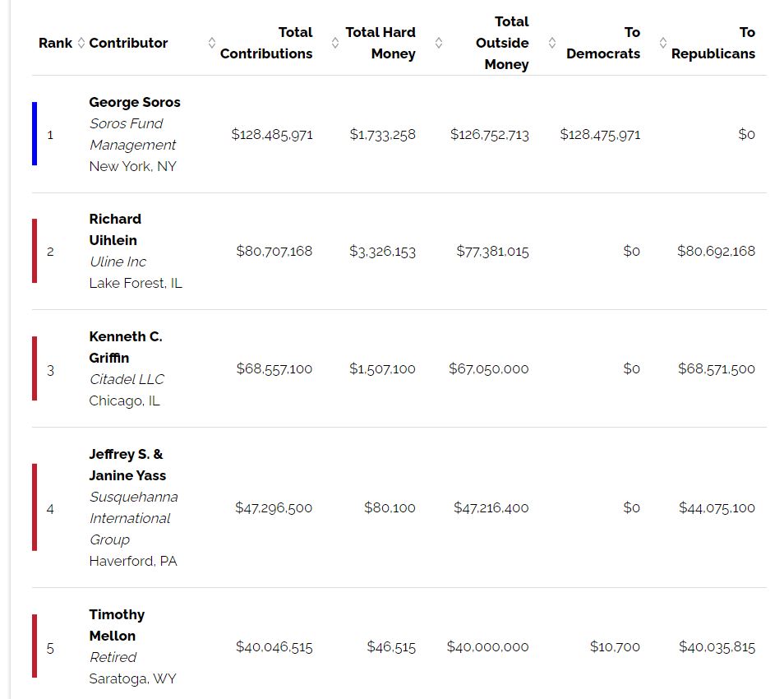Image resolution: width=784 pixels, height=699 pixels.
Task: Click Kenneth C. Griffin contributor name
Action: [x=125, y=347]
